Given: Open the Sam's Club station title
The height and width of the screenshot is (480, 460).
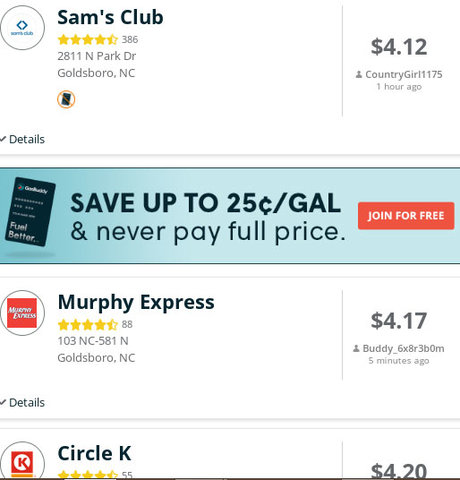Looking at the screenshot, I should click(110, 17).
